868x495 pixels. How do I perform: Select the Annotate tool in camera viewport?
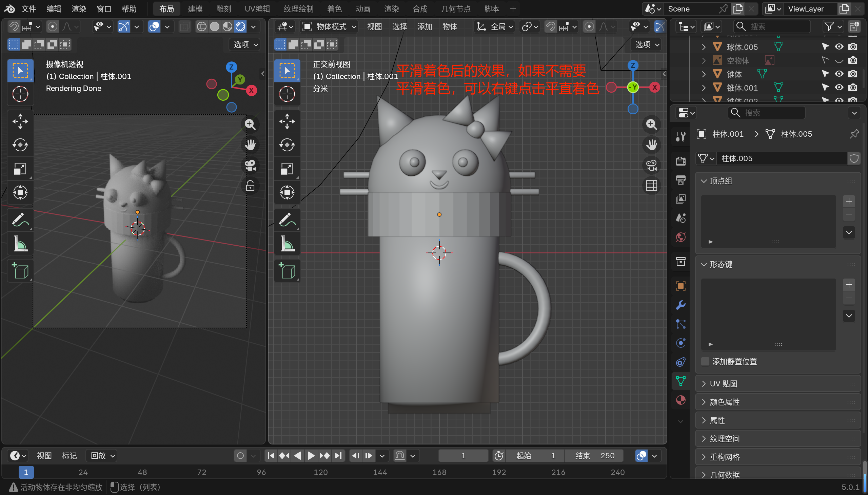pyautogui.click(x=20, y=220)
